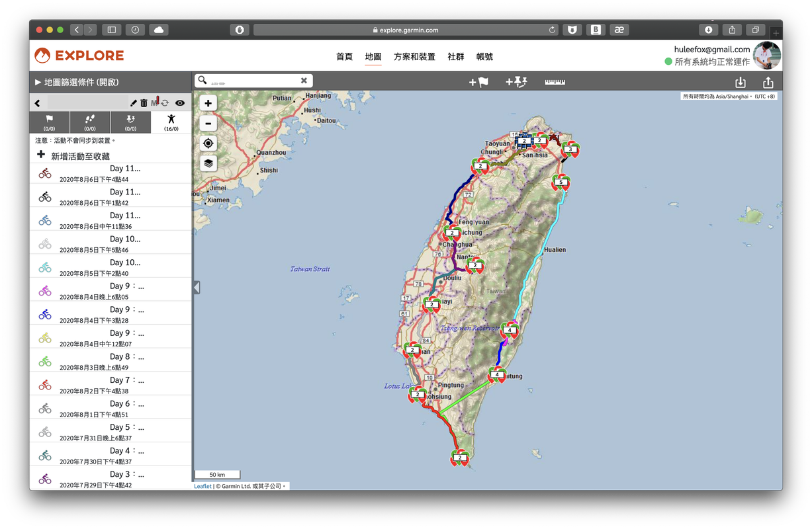Screen dimensions: 812x529
Task: Expand the 地圖篩選條件 filter header
Action: [111, 82]
